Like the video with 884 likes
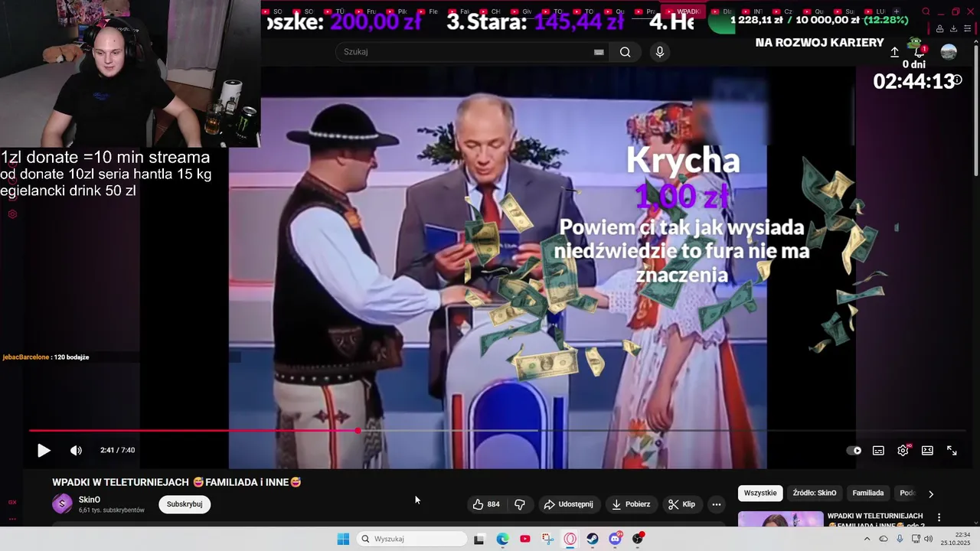The height and width of the screenshot is (551, 980). click(486, 504)
